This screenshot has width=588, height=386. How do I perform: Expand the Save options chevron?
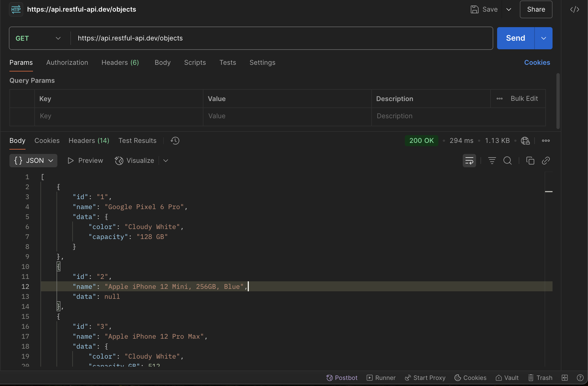pos(508,9)
